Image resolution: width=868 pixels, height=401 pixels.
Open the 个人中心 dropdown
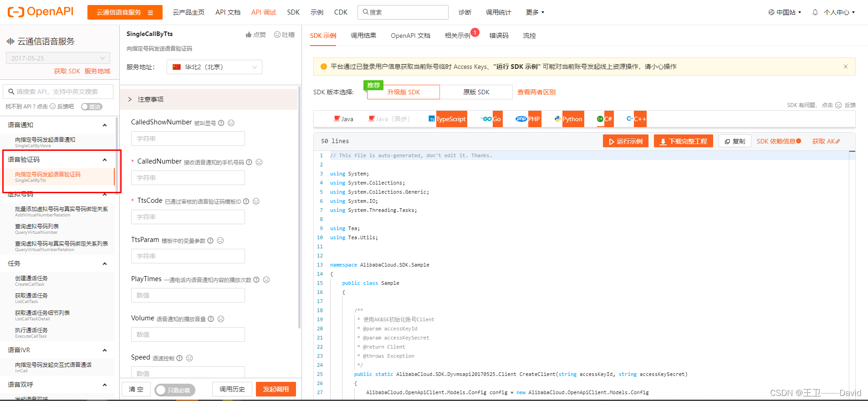(839, 12)
